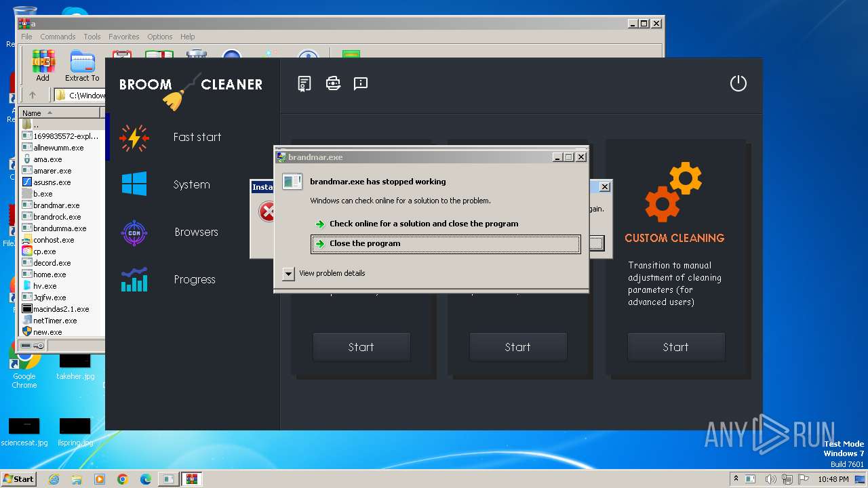This screenshot has height=488, width=868.
Task: Select Fast start sidebar tab
Action: point(193,137)
